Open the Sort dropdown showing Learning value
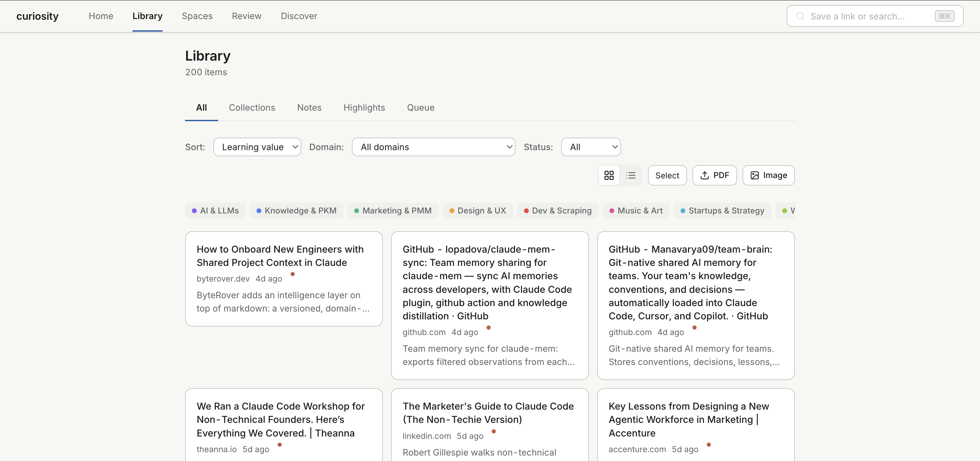This screenshot has height=461, width=980. 257,147
